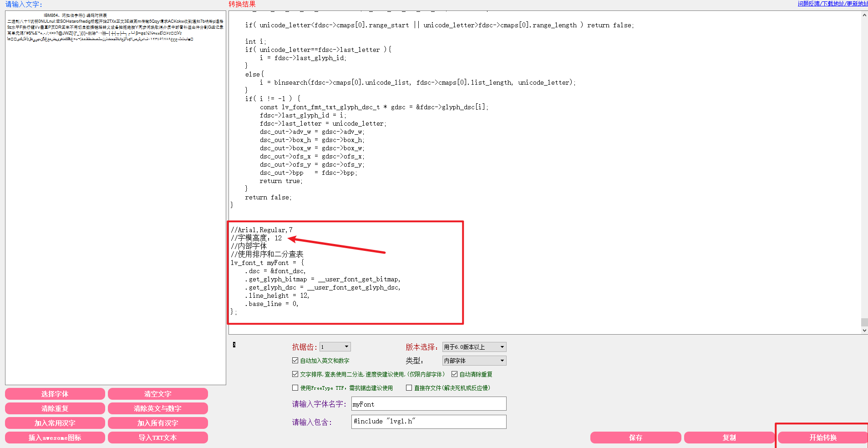Click the 插入awesome图标 button
868x448 pixels.
pos(55,438)
